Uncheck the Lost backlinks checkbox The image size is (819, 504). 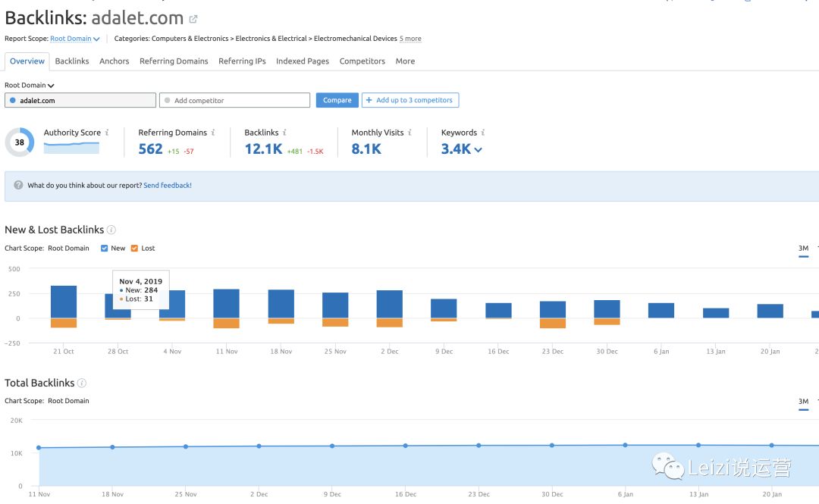click(x=134, y=248)
